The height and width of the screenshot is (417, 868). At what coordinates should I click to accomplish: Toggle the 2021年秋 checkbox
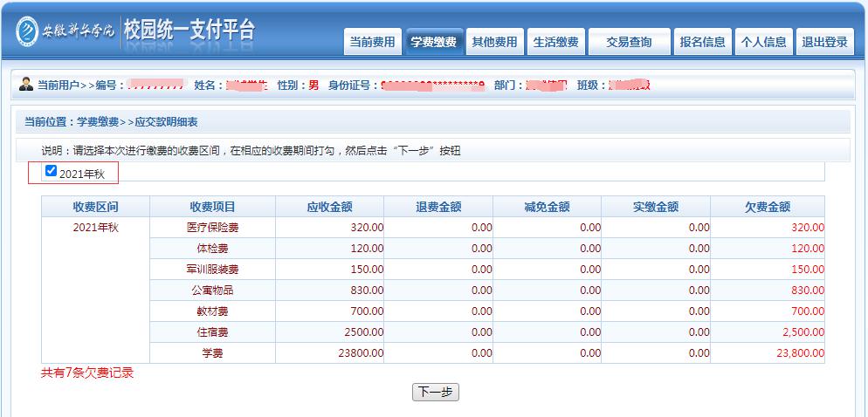[x=51, y=171]
